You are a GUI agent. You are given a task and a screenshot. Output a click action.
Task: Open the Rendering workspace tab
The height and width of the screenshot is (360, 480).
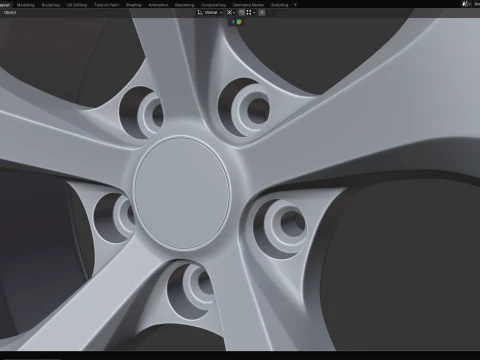[184, 5]
